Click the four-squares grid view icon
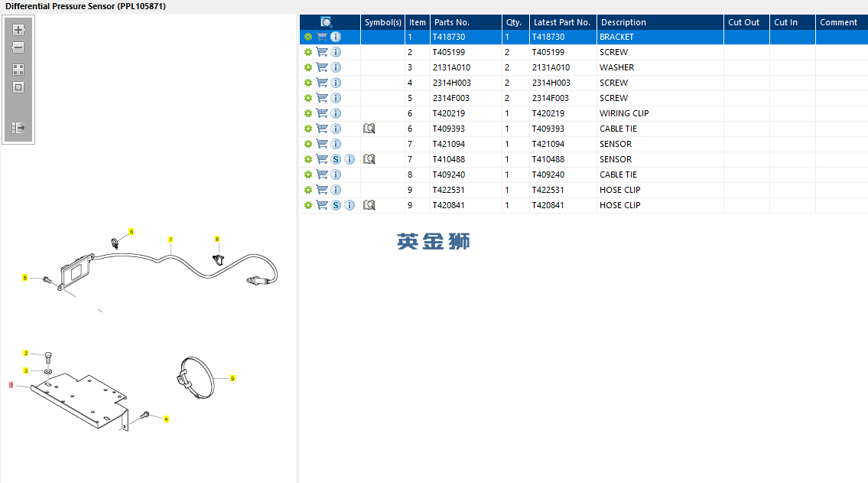Image resolution: width=868 pixels, height=483 pixels. [18, 70]
